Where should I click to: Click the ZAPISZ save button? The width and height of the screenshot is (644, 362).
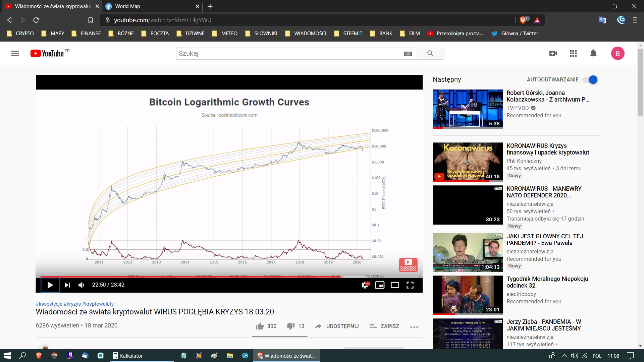[384, 326]
